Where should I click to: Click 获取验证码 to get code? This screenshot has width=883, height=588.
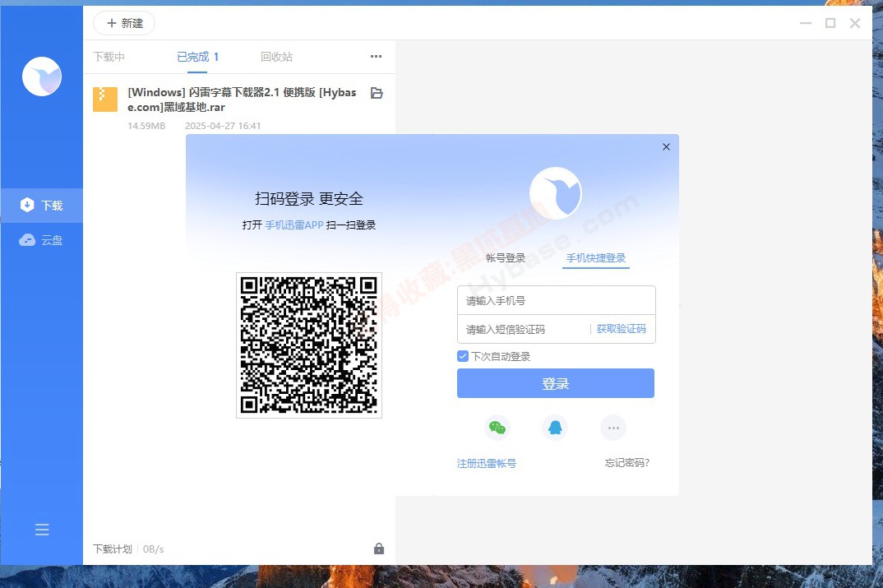pos(621,329)
